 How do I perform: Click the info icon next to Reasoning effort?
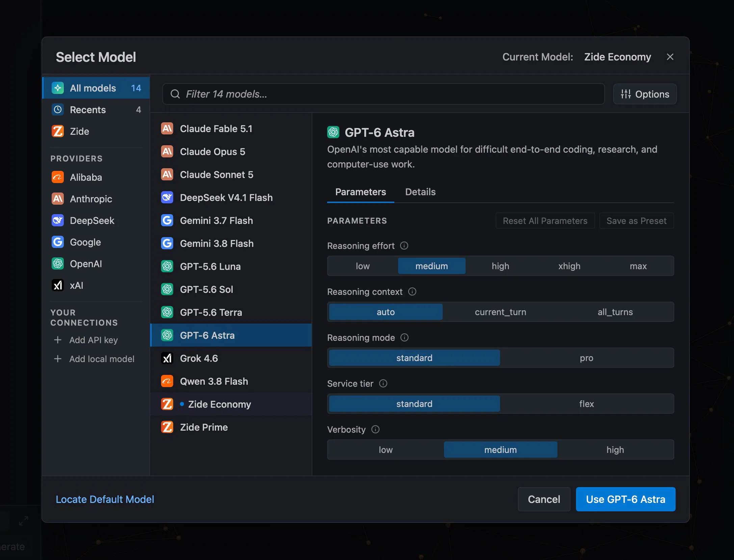tap(404, 246)
